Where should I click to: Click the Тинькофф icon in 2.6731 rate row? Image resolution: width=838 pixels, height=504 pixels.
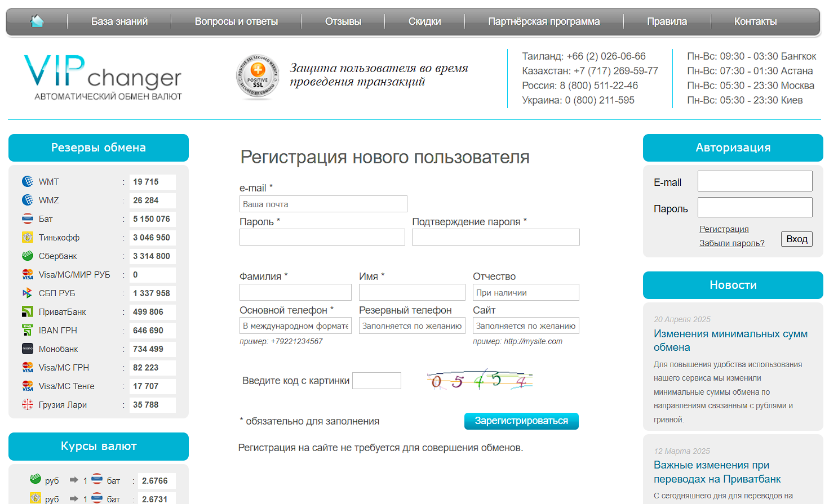[x=36, y=498]
